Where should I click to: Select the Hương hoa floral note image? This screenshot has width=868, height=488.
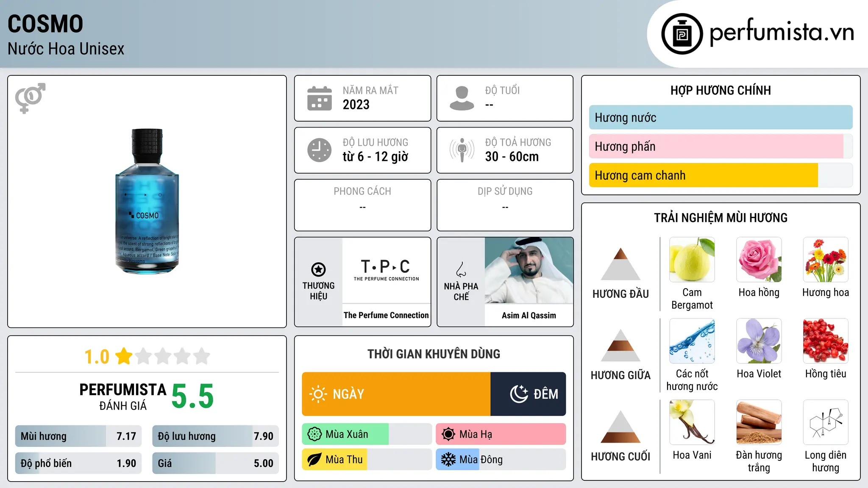(826, 260)
